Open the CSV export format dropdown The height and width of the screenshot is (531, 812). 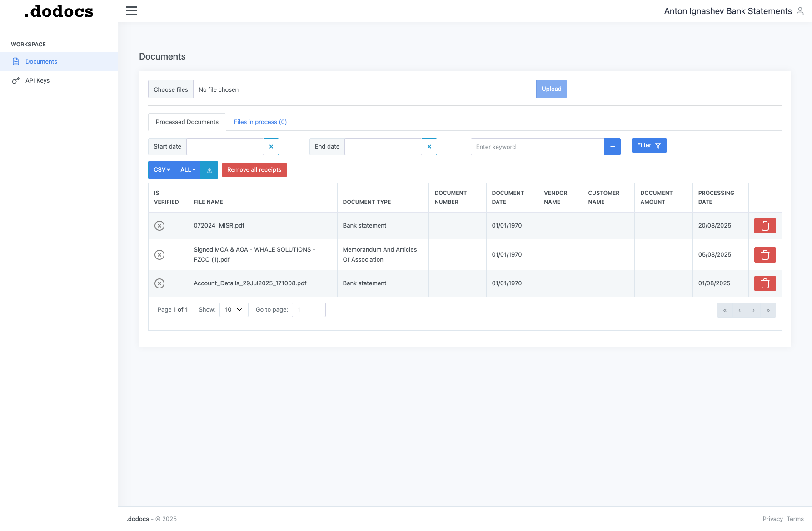tap(161, 169)
